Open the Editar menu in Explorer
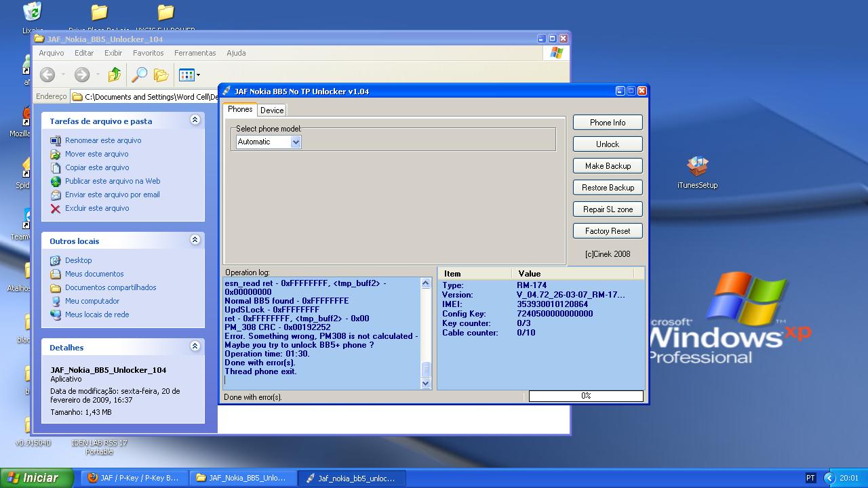Viewport: 868px width, 488px height. (x=84, y=53)
